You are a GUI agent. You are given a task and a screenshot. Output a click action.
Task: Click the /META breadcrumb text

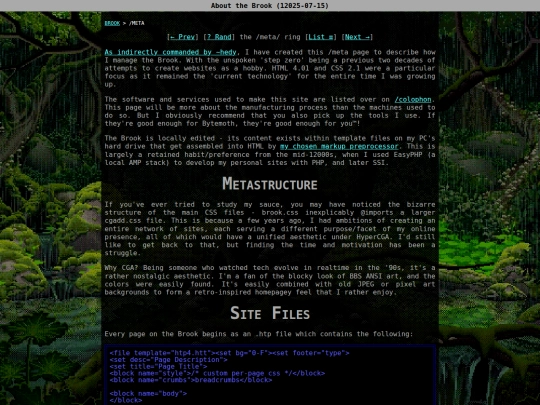tap(136, 23)
